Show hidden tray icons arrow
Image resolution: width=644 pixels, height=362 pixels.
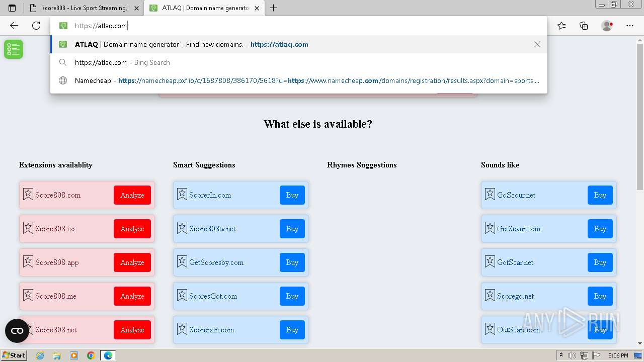coord(561,355)
